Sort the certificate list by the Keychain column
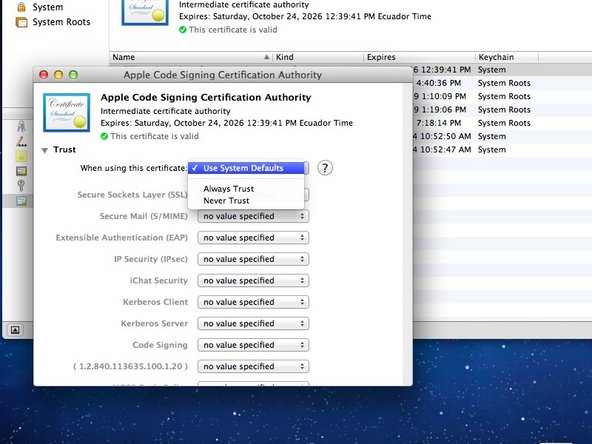The image size is (592, 444). click(x=507, y=57)
